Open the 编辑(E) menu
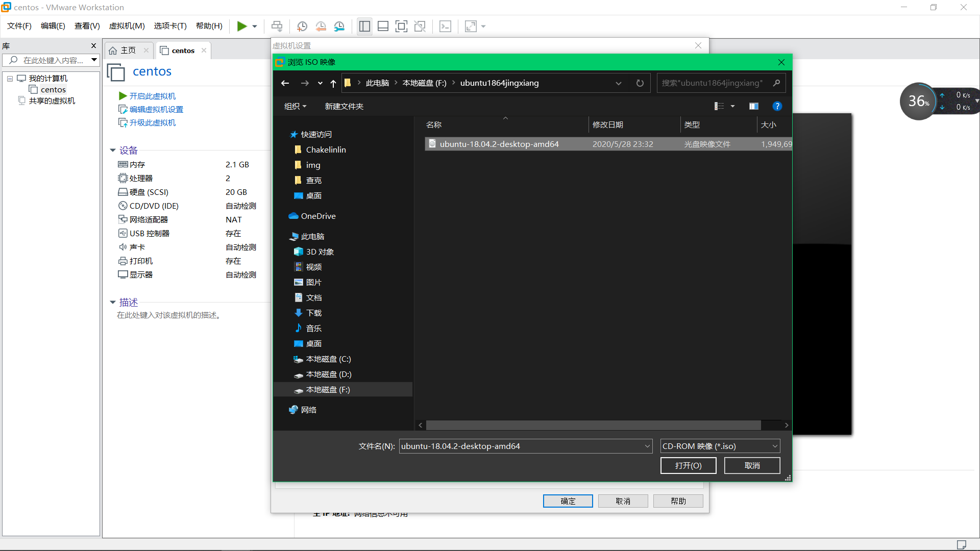Image resolution: width=980 pixels, height=551 pixels. [x=53, y=26]
